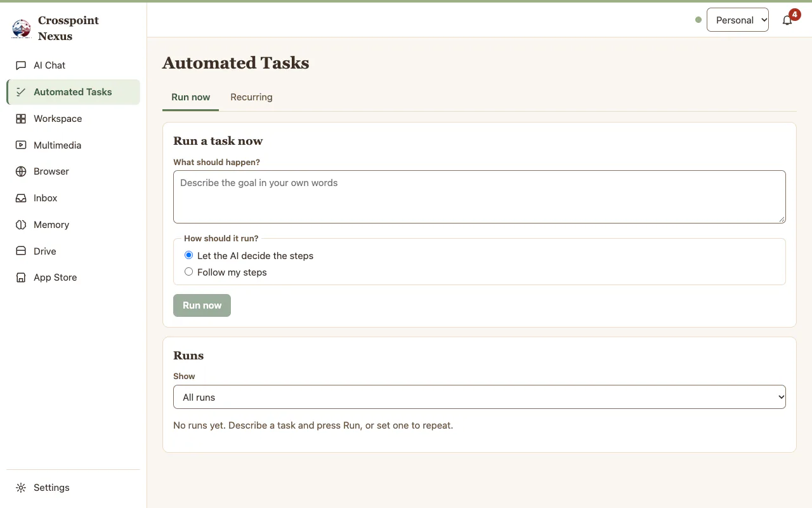This screenshot has width=812, height=508.
Task: Open Inbox in the sidebar
Action: click(73, 198)
